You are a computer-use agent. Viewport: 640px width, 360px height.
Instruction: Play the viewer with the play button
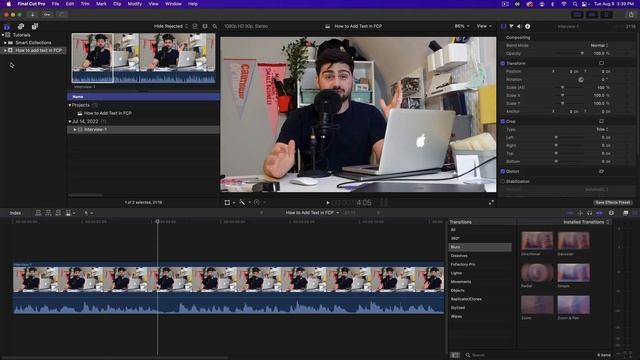click(328, 202)
